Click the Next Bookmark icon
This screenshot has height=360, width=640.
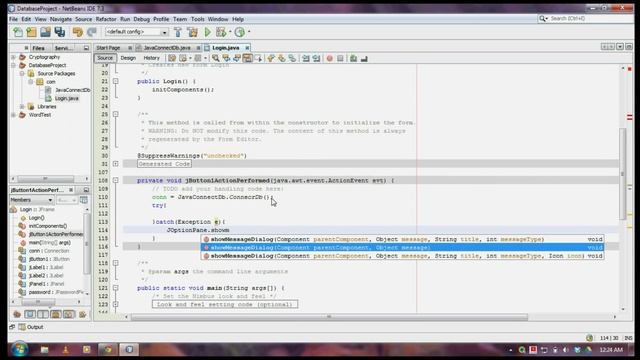(x=282, y=58)
